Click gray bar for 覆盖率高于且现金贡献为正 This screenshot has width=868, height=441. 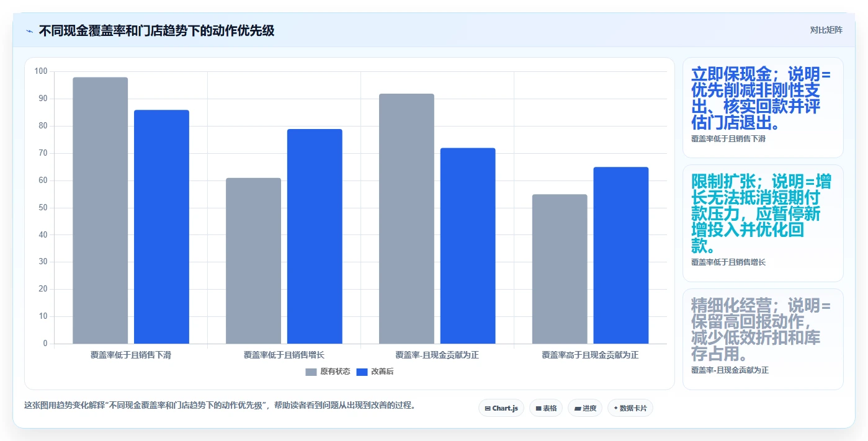pos(560,269)
